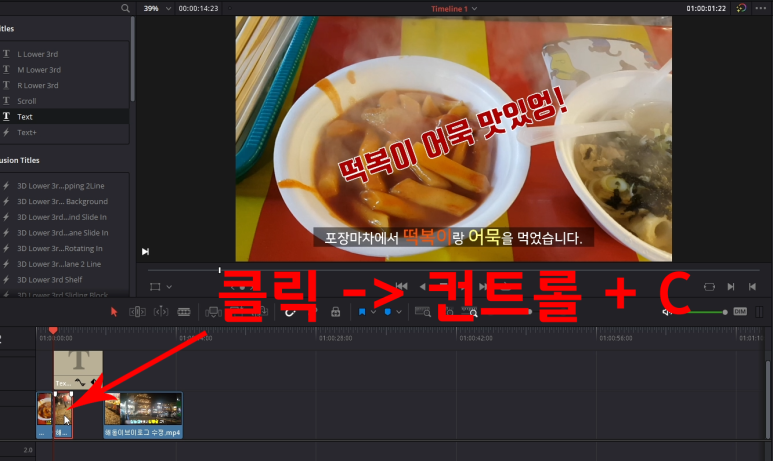This screenshot has width=773, height=461.
Task: Open the audio meters panel icon
Action: 759,312
